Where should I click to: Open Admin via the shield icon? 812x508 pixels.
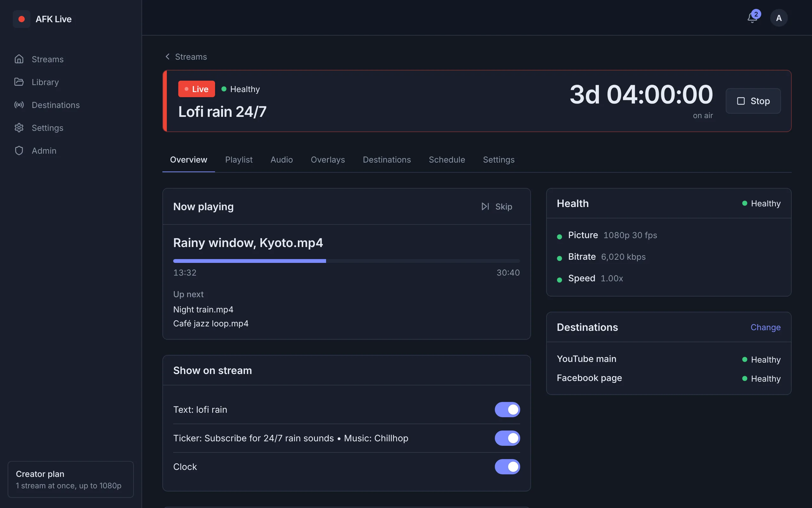click(19, 150)
